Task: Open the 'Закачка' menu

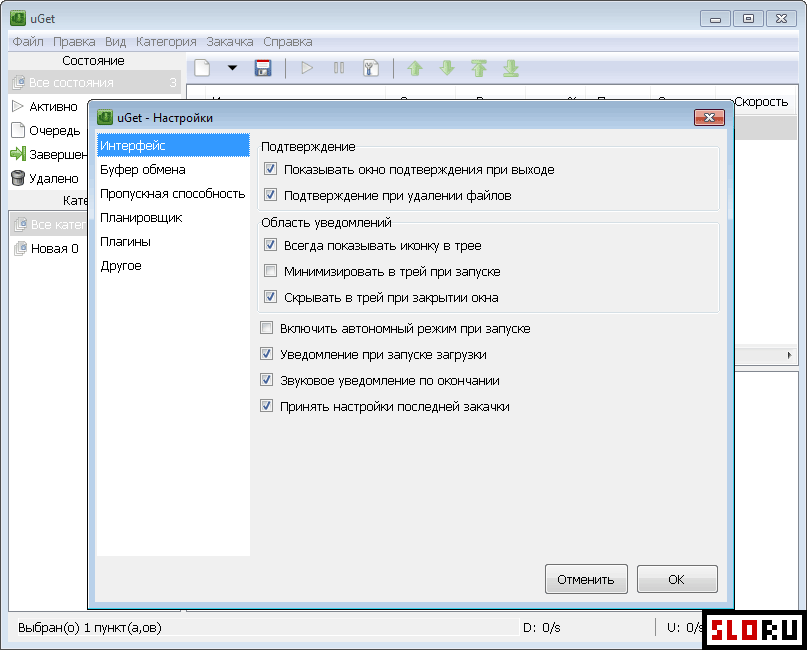Action: pyautogui.click(x=230, y=42)
